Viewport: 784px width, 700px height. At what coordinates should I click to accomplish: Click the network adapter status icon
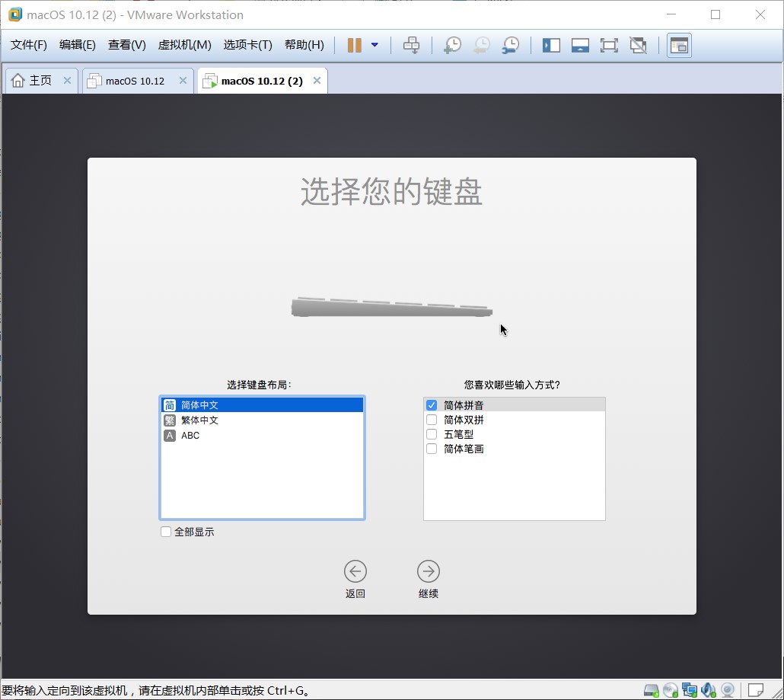click(690, 691)
